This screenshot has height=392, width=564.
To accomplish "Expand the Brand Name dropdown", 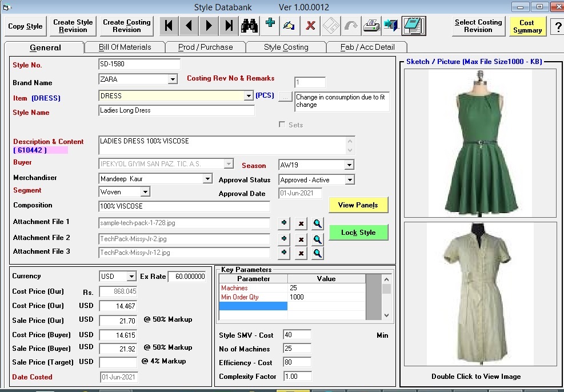I will click(x=173, y=79).
